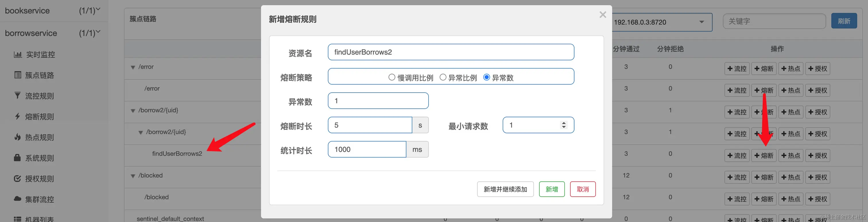Click 流控 in the top /blocked row
The width and height of the screenshot is (868, 222).
click(x=737, y=177)
